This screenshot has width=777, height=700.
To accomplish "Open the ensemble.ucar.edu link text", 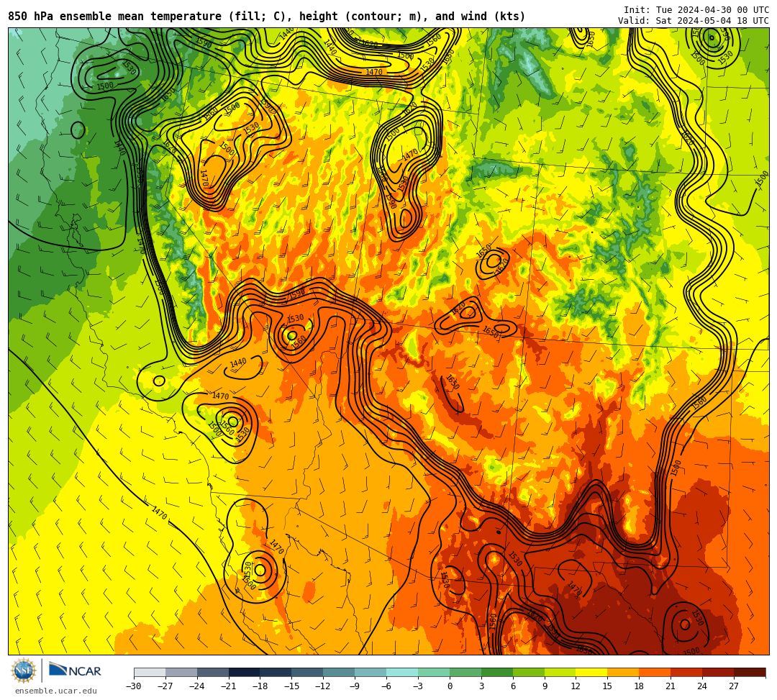I will click(x=56, y=691).
